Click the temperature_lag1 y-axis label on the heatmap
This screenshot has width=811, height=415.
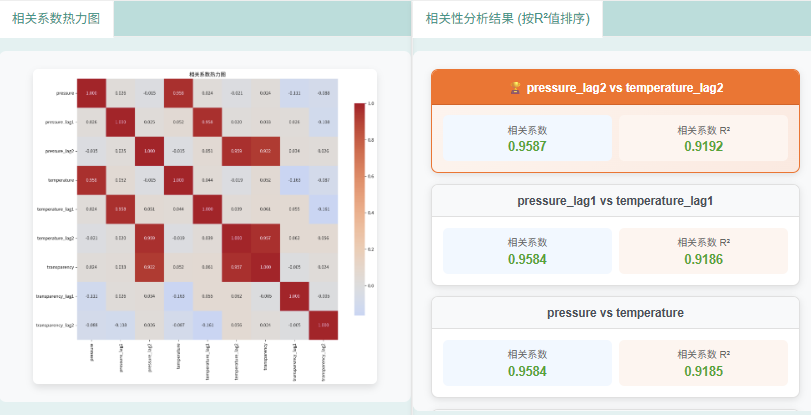point(55,209)
